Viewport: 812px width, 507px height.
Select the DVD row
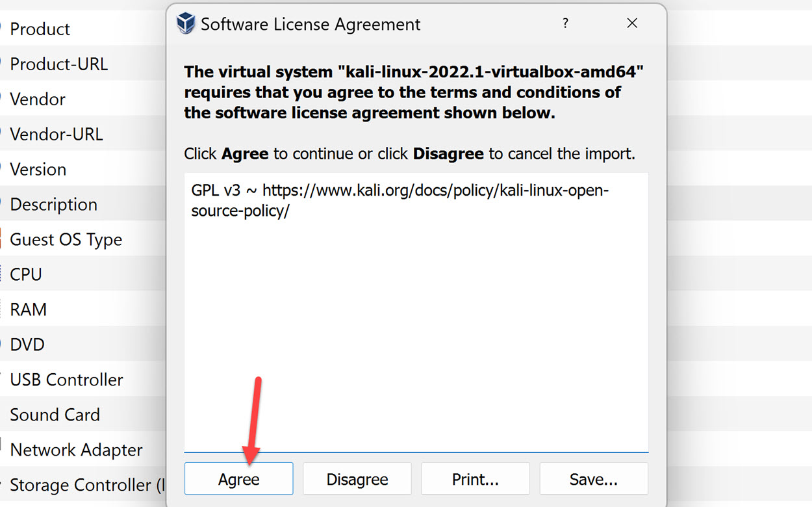[x=27, y=344]
